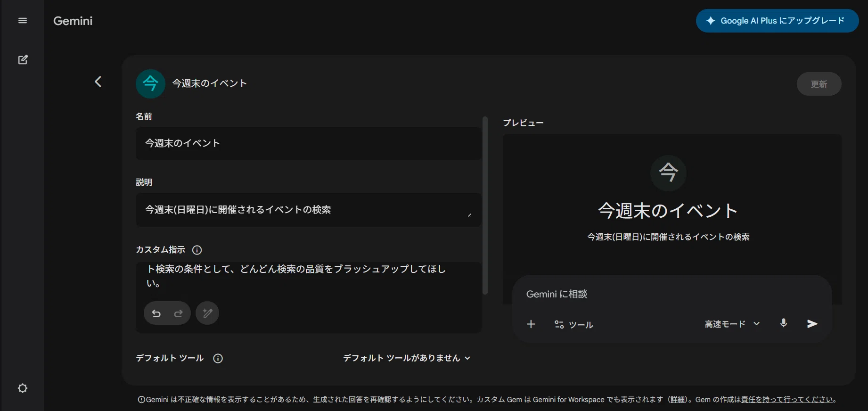Click the magic pencil rewrite icon
This screenshot has height=411, width=868.
click(x=207, y=313)
